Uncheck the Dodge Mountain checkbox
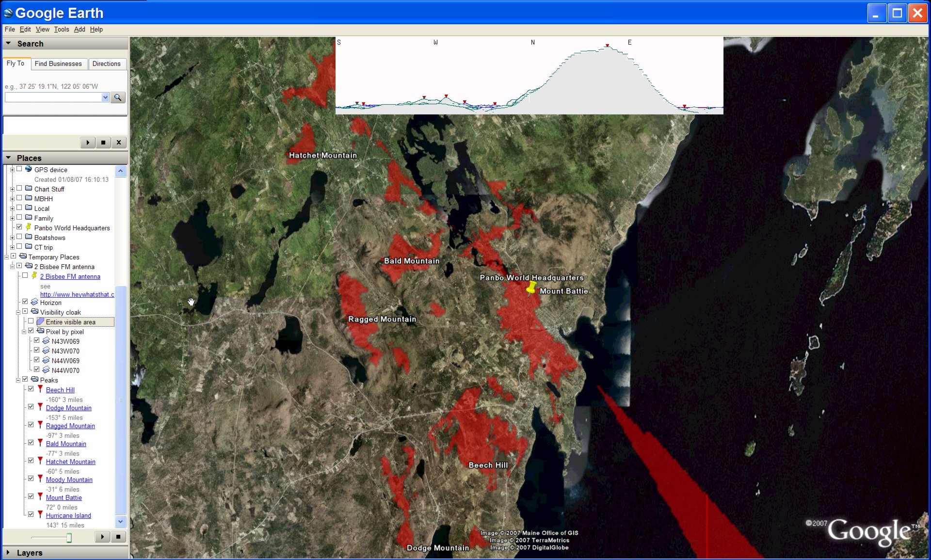 (x=31, y=407)
